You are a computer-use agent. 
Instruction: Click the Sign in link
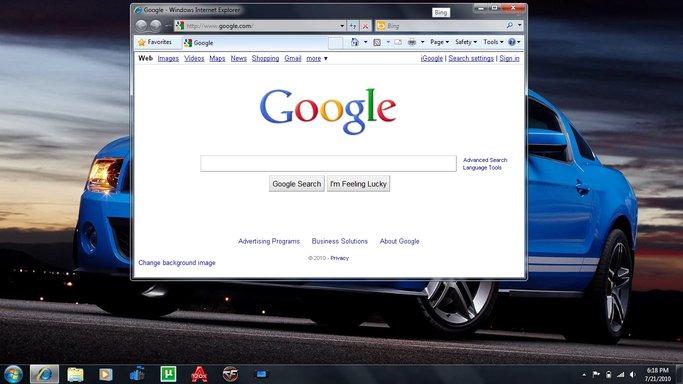[x=509, y=58]
